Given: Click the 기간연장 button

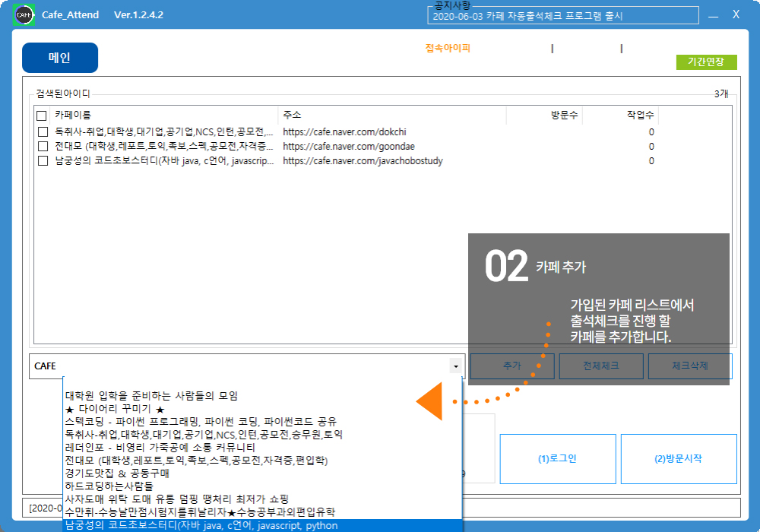Looking at the screenshot, I should (706, 62).
